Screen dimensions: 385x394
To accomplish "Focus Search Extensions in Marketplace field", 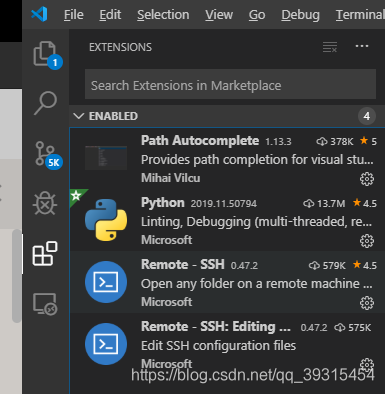I will (x=230, y=84).
